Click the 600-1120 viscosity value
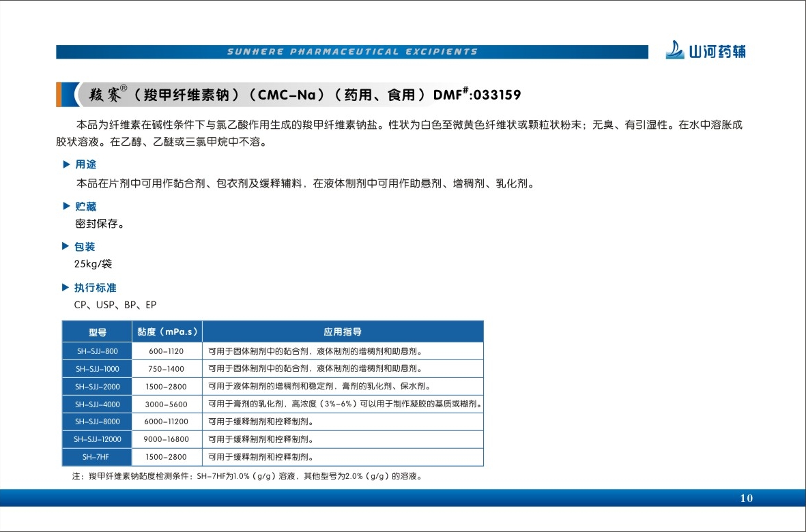806x532 pixels. pos(166,352)
